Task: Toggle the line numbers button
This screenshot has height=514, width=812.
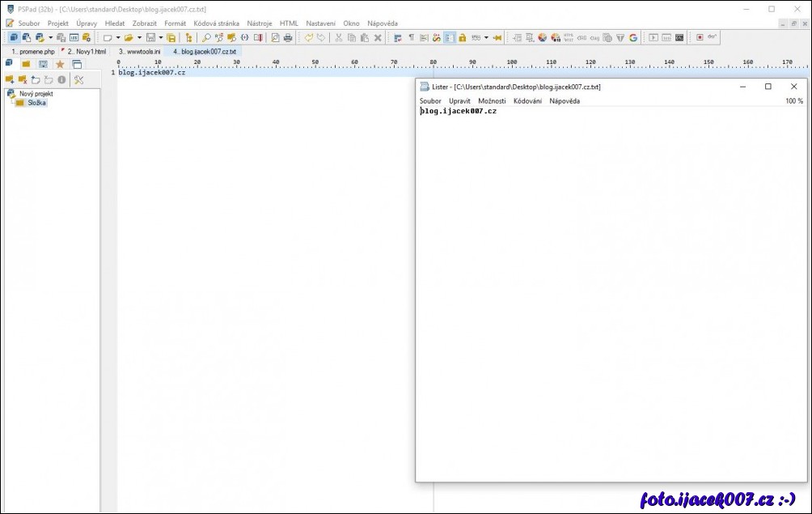Action: [x=449, y=38]
